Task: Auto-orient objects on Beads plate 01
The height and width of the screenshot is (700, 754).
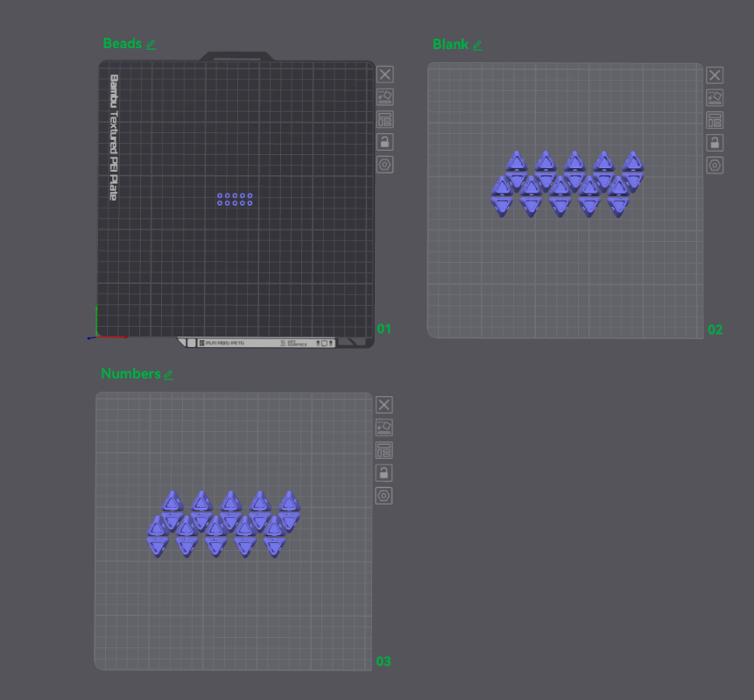Action: (384, 97)
